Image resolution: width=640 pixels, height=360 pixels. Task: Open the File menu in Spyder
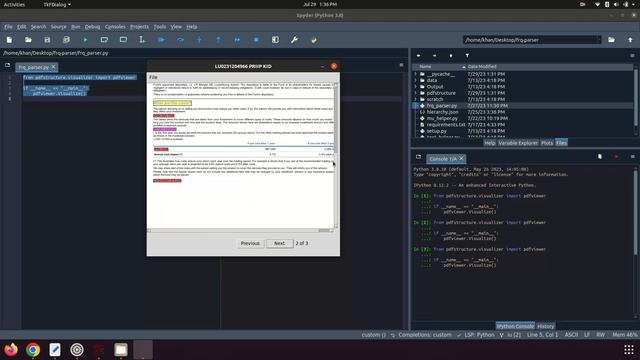point(9,27)
